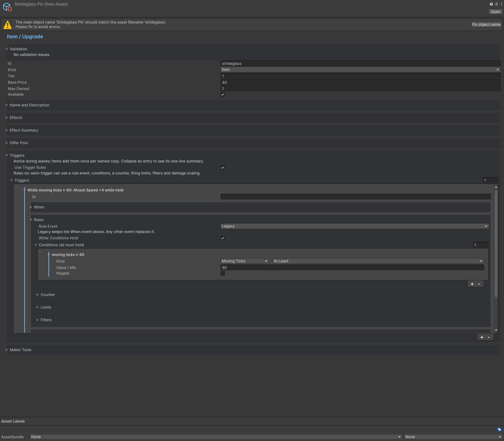This screenshot has width=504, height=441.
Task: Click the Strideglass Pin asset cube icon
Action: 7,7
